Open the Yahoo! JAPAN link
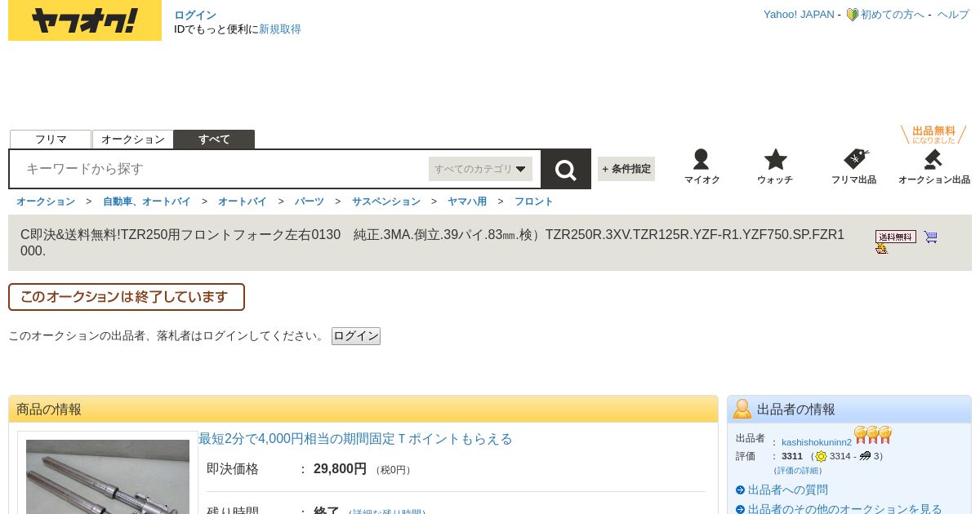 click(x=799, y=15)
